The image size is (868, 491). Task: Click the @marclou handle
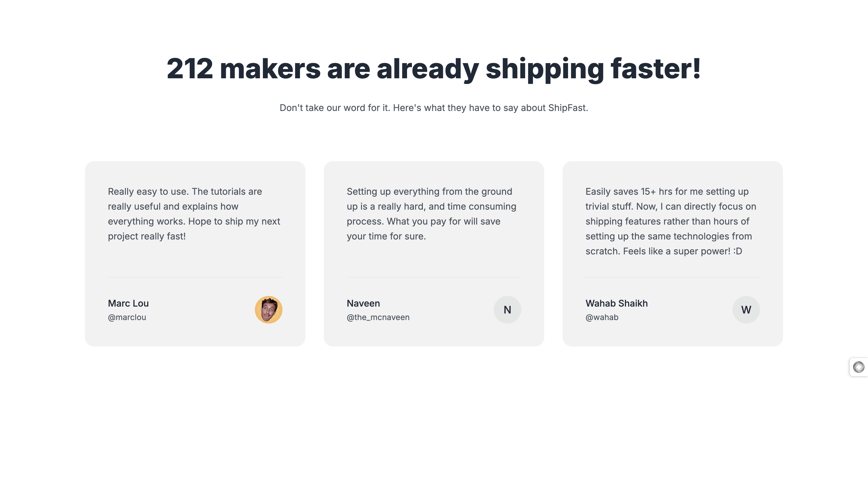click(x=127, y=317)
